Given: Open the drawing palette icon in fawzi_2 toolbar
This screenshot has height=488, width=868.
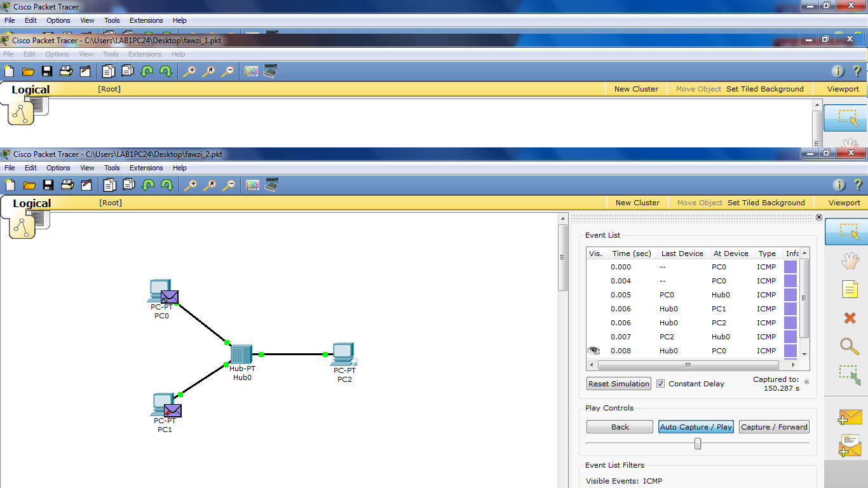Looking at the screenshot, I should coord(252,185).
